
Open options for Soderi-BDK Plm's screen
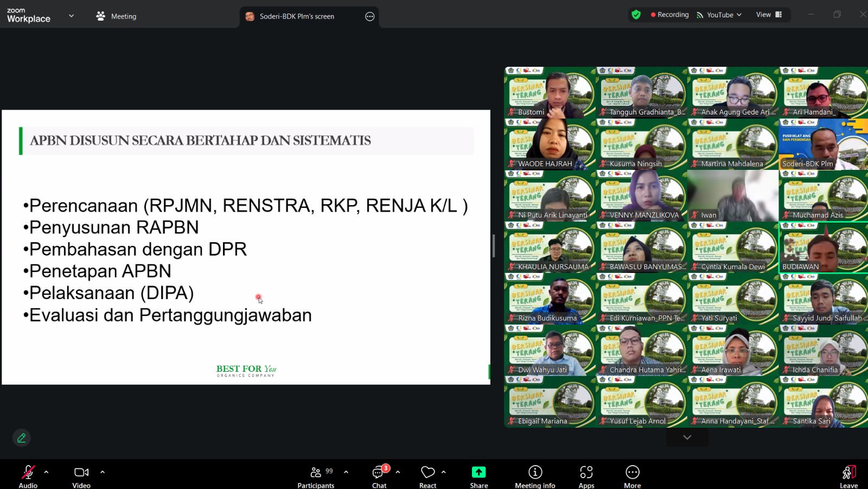coord(370,16)
